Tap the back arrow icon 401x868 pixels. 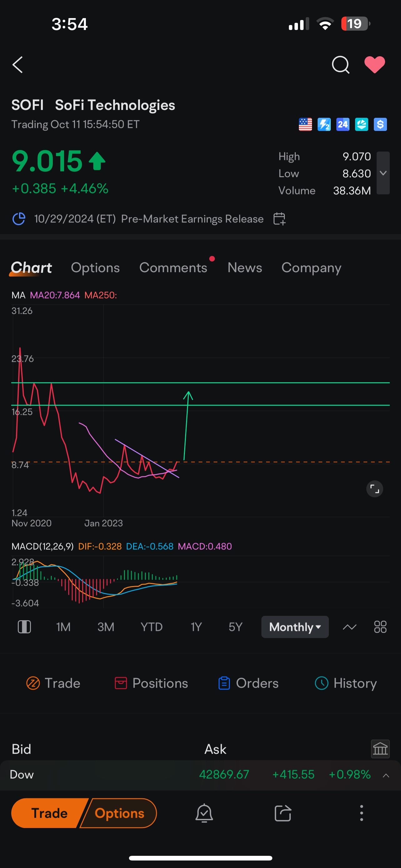click(x=17, y=64)
